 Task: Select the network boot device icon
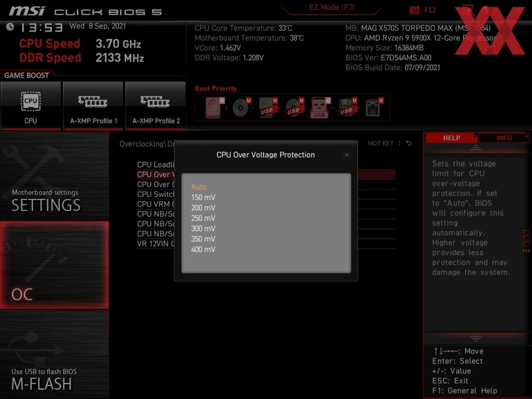click(x=374, y=107)
